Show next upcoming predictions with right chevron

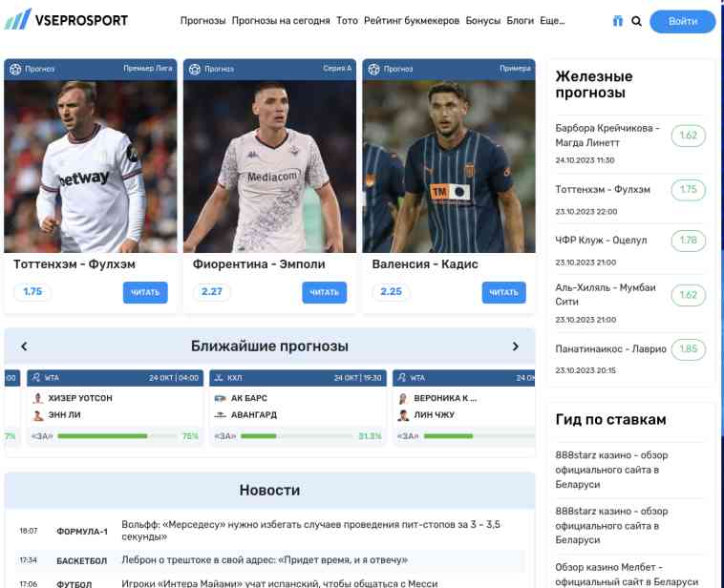(515, 346)
